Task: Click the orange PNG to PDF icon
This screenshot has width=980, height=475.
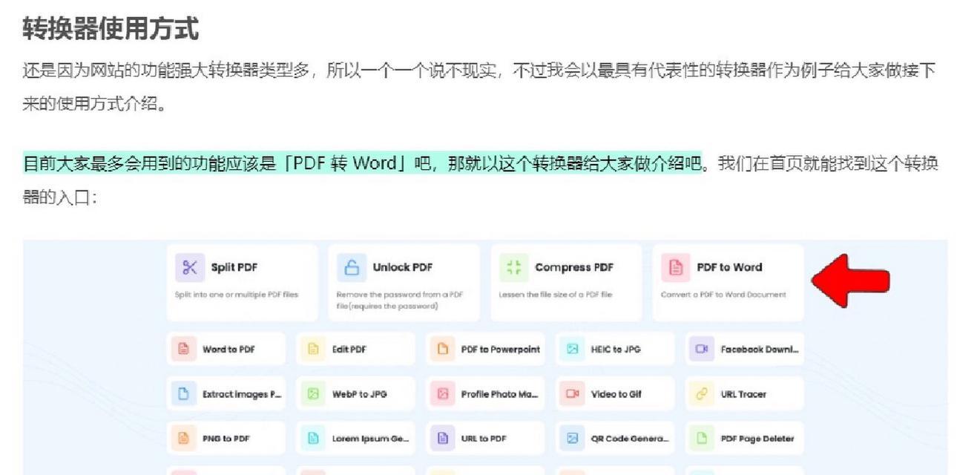Action: click(183, 438)
